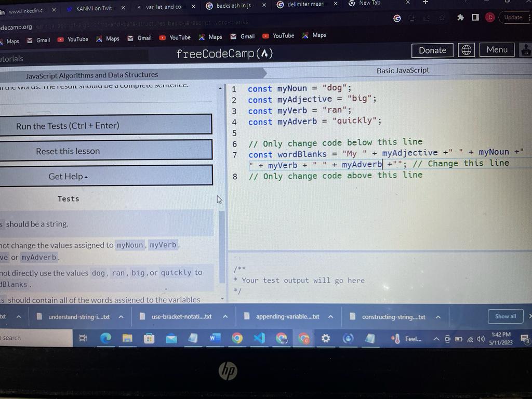Viewport: 532px width, 399px height.
Task: Open Visual Studio Code from taskbar
Action: [x=259, y=338]
